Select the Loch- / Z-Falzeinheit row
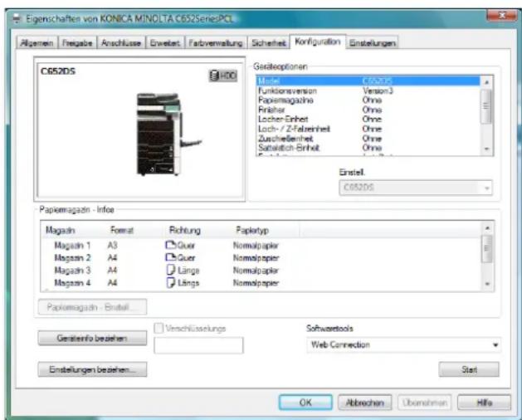Screen dimensions: 522x420 [x=368, y=129]
